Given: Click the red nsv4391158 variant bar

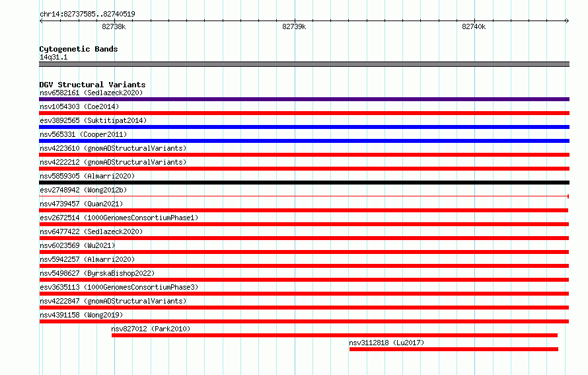Looking at the screenshot, I should [304, 321].
